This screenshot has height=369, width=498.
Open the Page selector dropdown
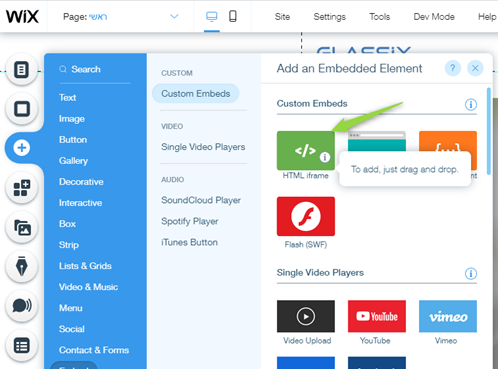[121, 16]
